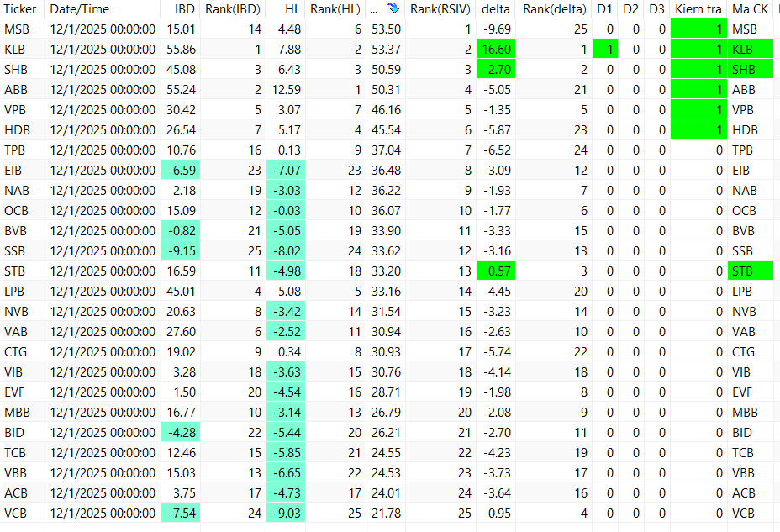The image size is (780, 532).
Task: Select the VPB ticker in the Ticker column
Action: pos(15,110)
